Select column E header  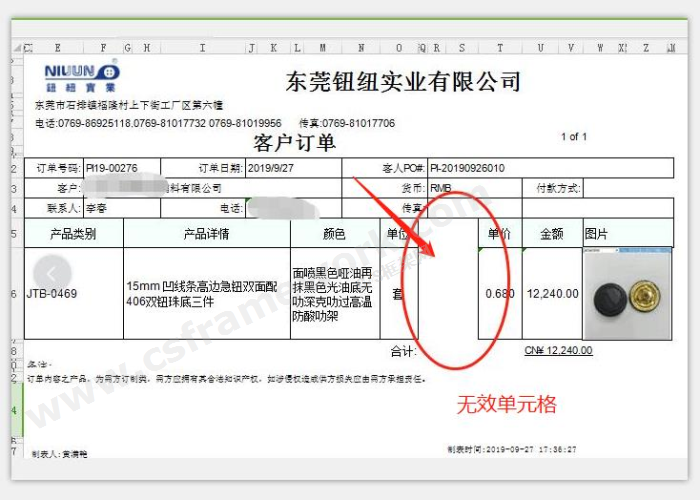point(57,47)
